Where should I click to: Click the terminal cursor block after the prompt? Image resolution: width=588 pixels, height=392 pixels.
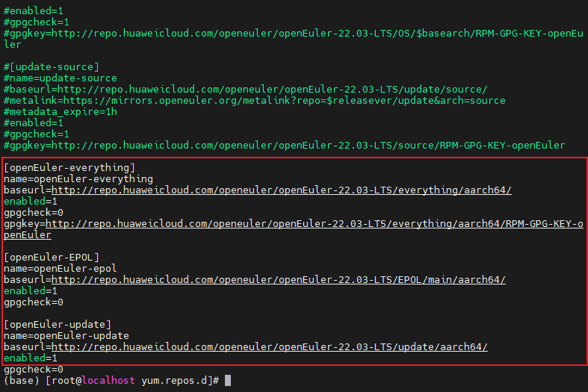pos(228,381)
